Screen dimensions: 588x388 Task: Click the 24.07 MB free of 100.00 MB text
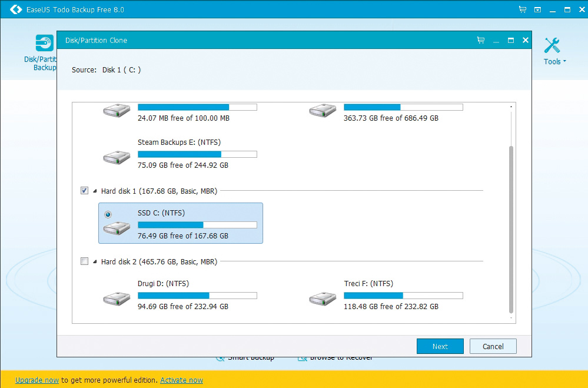coord(184,118)
